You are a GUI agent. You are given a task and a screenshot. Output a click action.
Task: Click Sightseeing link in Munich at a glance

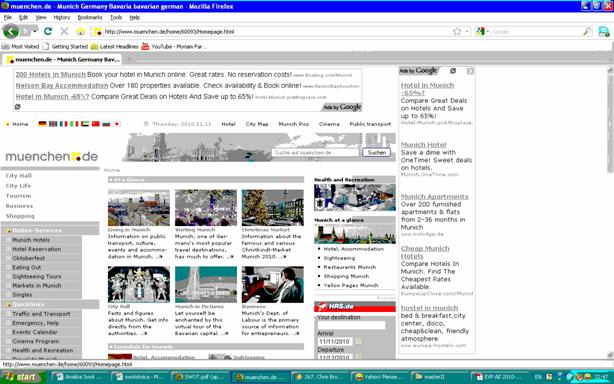point(339,258)
